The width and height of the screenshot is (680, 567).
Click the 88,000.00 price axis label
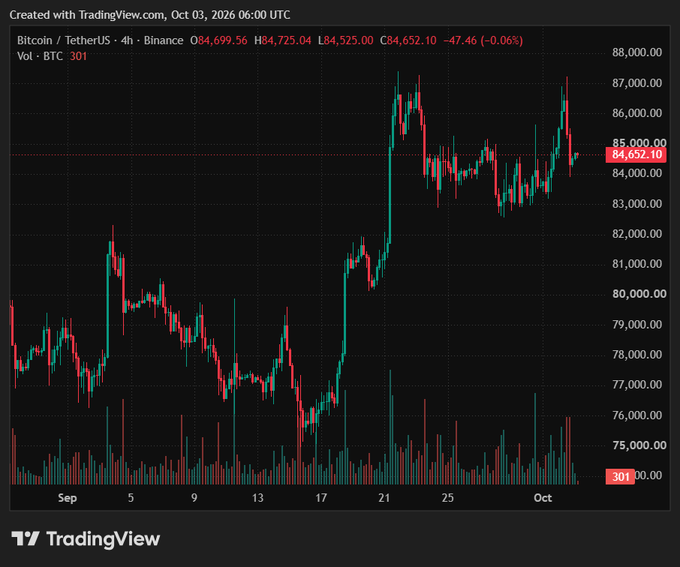[x=637, y=52]
